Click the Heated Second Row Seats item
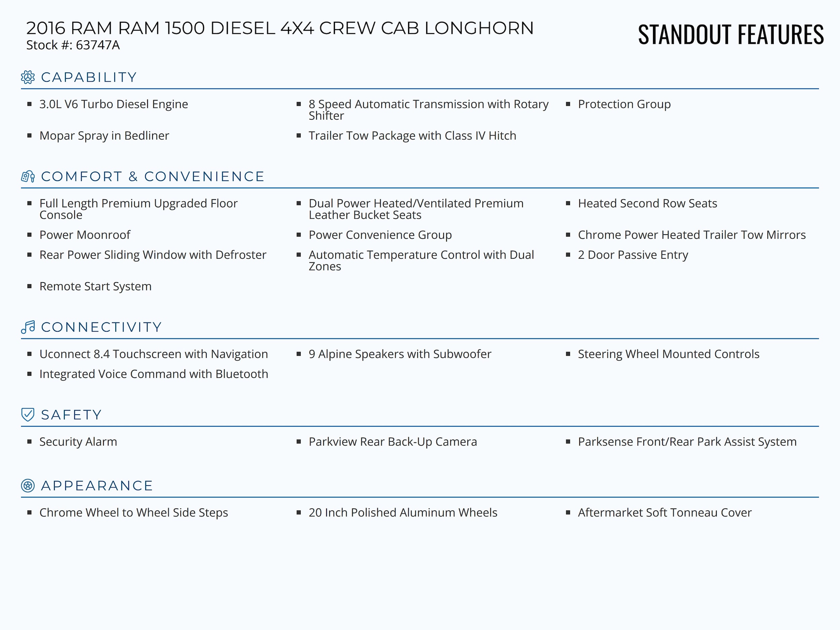The image size is (840, 630). 647,204
